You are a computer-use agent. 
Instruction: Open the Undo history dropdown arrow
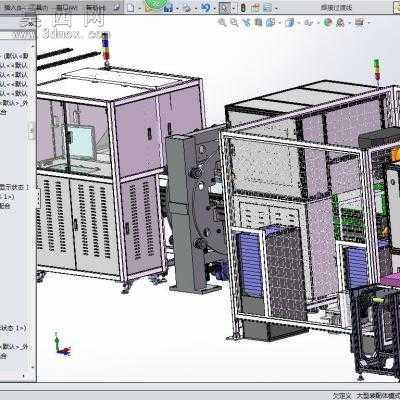point(214,8)
